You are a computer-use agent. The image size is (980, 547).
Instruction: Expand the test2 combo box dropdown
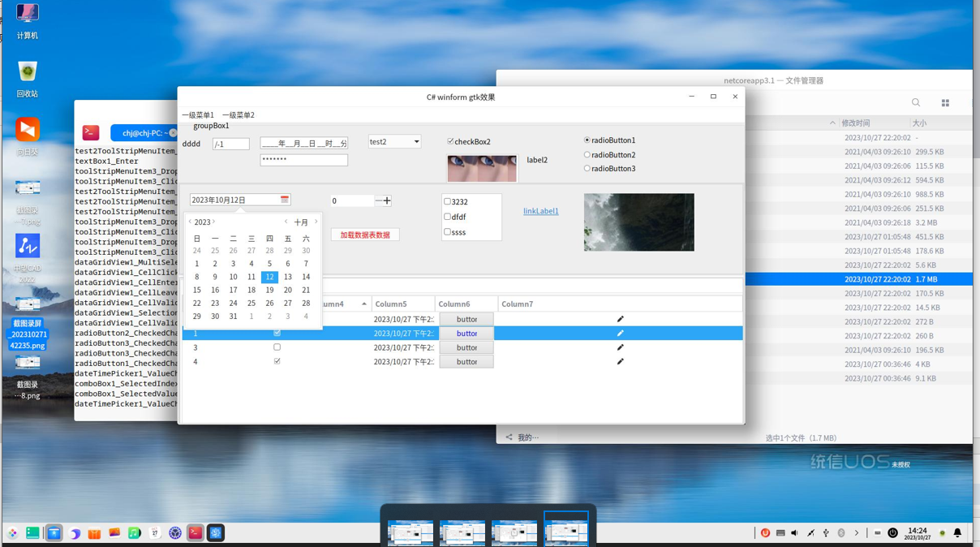coord(416,142)
